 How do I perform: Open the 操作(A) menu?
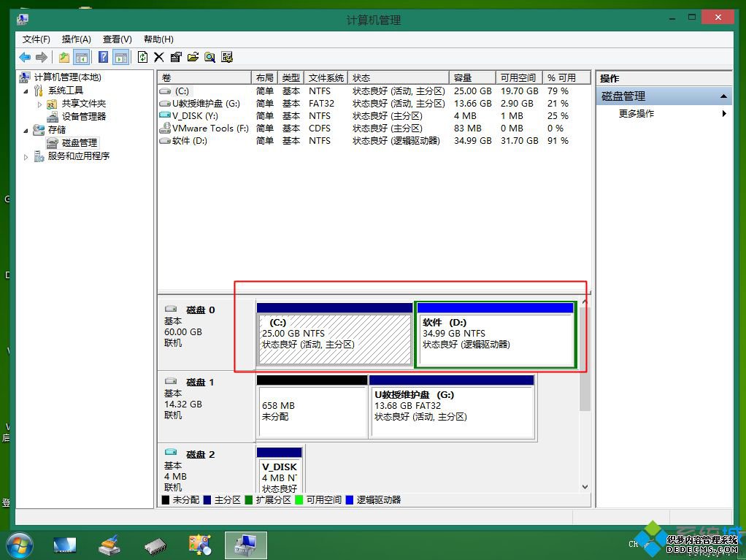[76, 39]
